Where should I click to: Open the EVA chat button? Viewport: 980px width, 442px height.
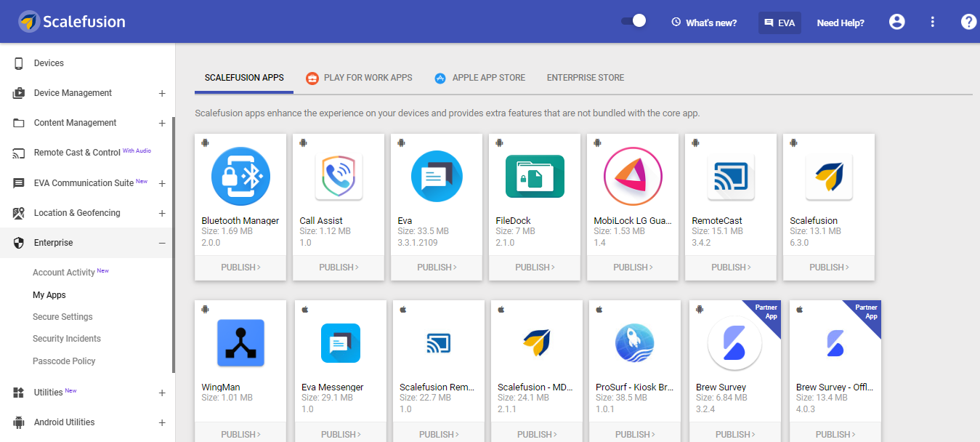click(x=779, y=23)
